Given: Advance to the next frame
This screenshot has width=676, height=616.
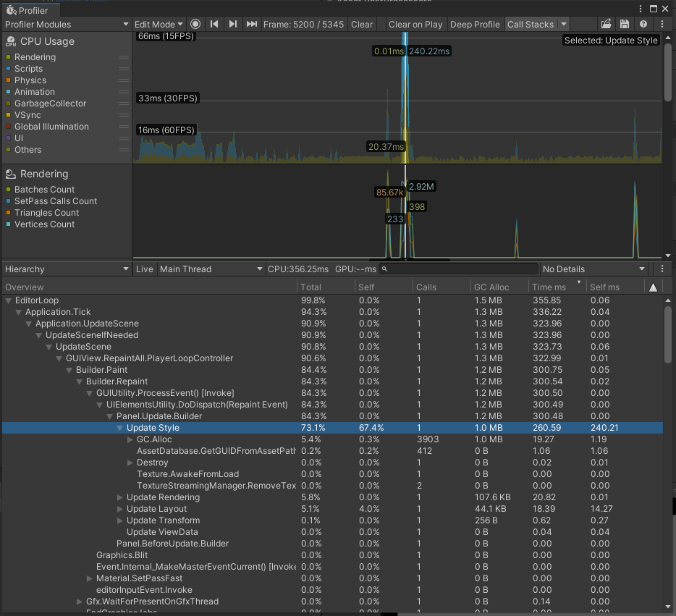Looking at the screenshot, I should 232,24.
